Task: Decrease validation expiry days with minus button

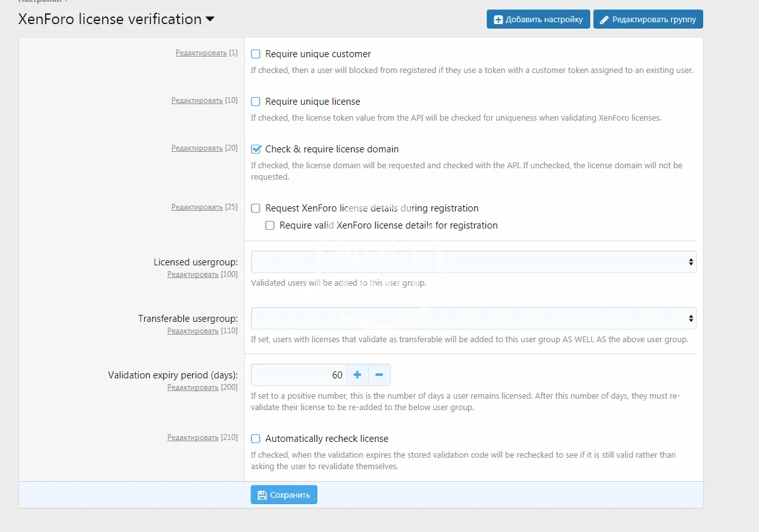Action: coord(379,375)
